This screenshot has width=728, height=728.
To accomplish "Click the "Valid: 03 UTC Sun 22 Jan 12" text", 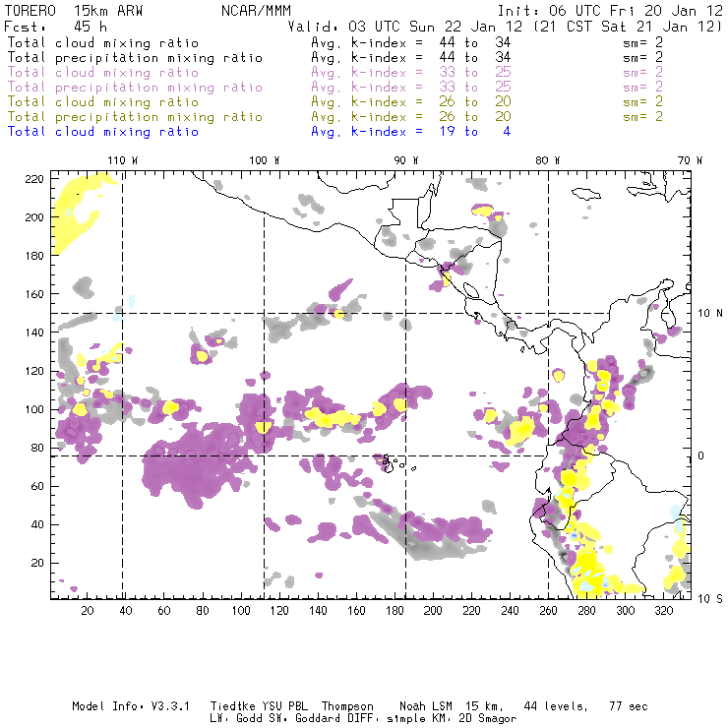I will tap(405, 27).
